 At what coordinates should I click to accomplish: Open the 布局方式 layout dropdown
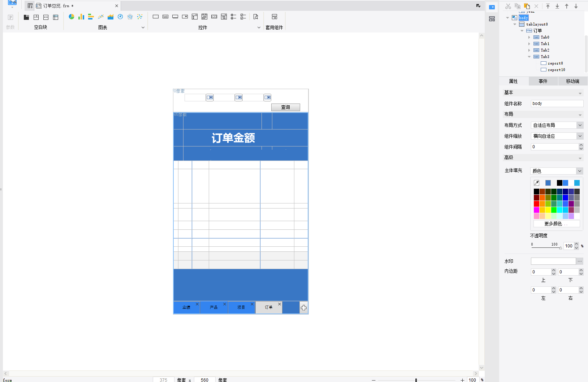[x=580, y=125]
